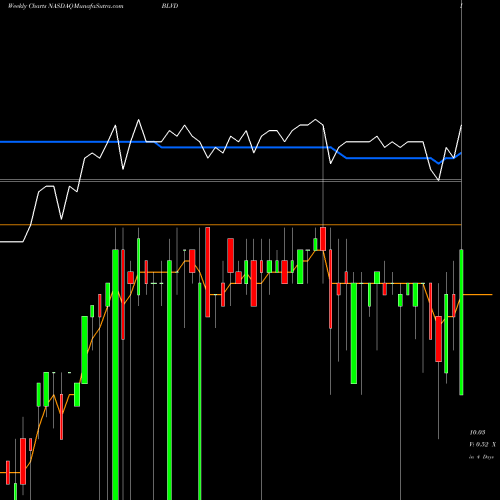This screenshot has height=500, width=500.
Task: Click the 'in 4 Days' label
Action: 481,457
